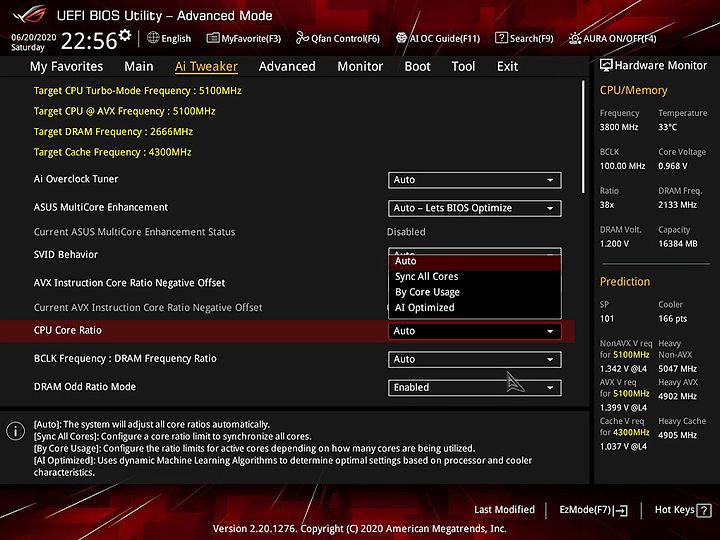Click the English language globe icon
This screenshot has height=540, width=720.
pyautogui.click(x=153, y=38)
